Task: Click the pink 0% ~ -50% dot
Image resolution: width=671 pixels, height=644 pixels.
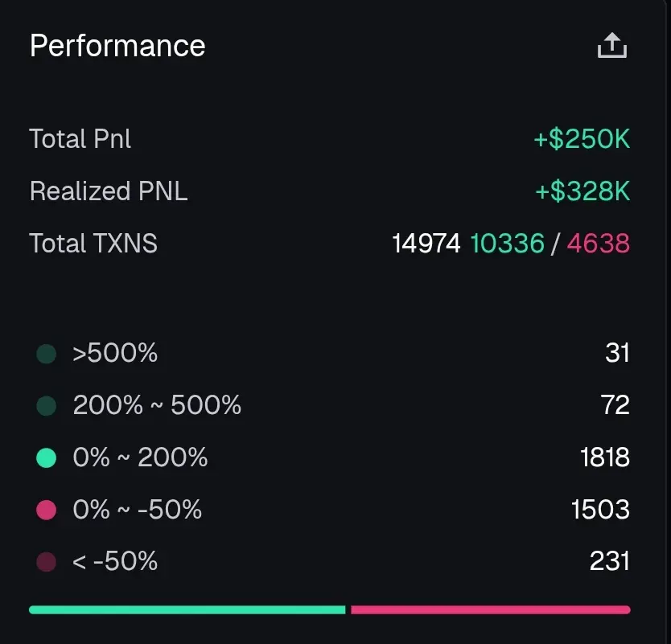Action: coord(47,510)
